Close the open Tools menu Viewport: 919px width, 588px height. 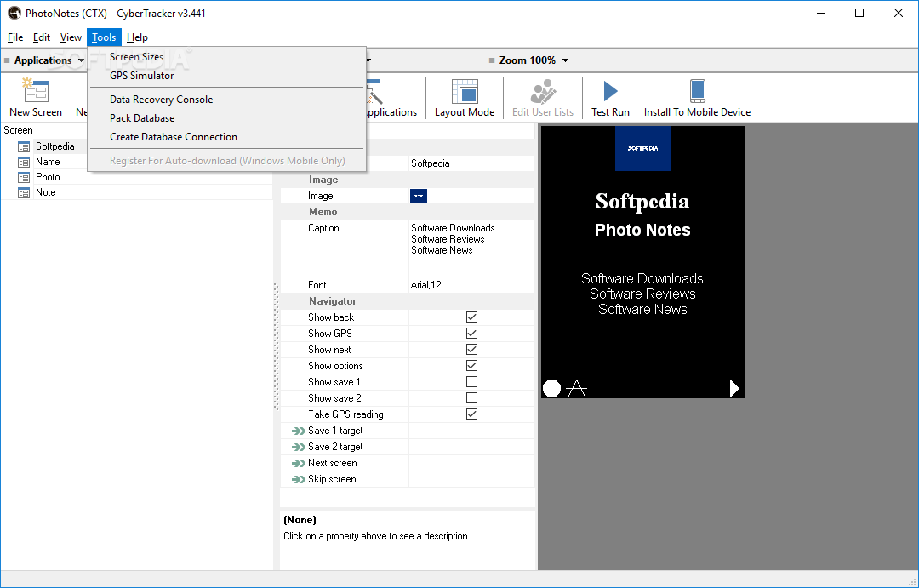pos(104,37)
